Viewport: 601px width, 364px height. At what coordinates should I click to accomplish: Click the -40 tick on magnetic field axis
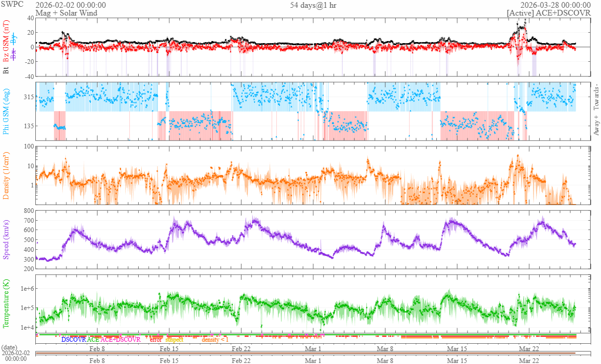[x=30, y=76]
